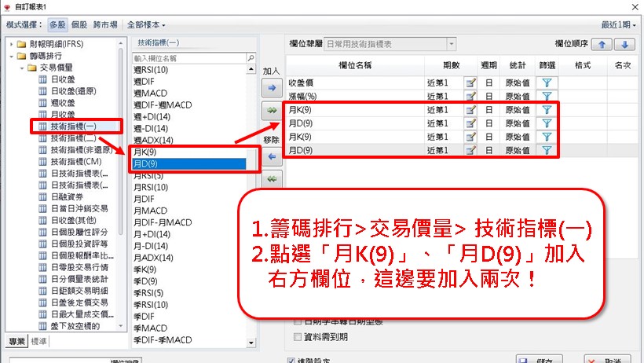Select the 標準 tab at bottom left

pyautogui.click(x=39, y=341)
